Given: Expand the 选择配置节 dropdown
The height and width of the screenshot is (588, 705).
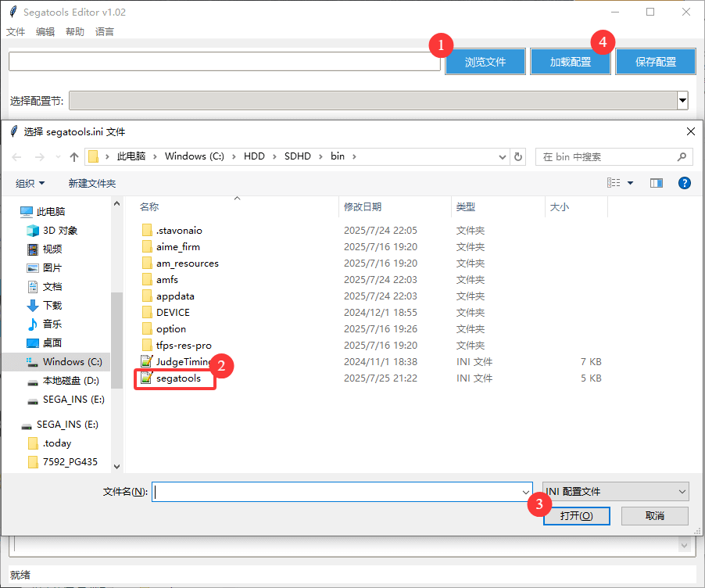Looking at the screenshot, I should pos(682,100).
